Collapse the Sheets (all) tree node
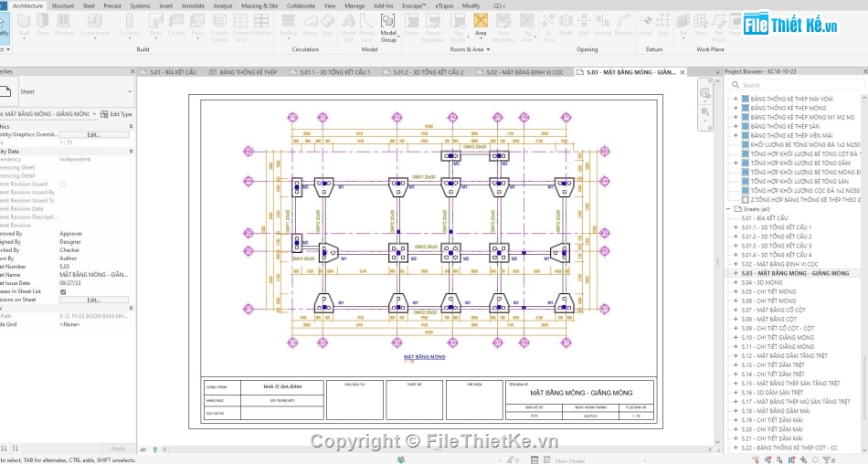Image resolution: width=868 pixels, height=464 pixels. (x=728, y=209)
